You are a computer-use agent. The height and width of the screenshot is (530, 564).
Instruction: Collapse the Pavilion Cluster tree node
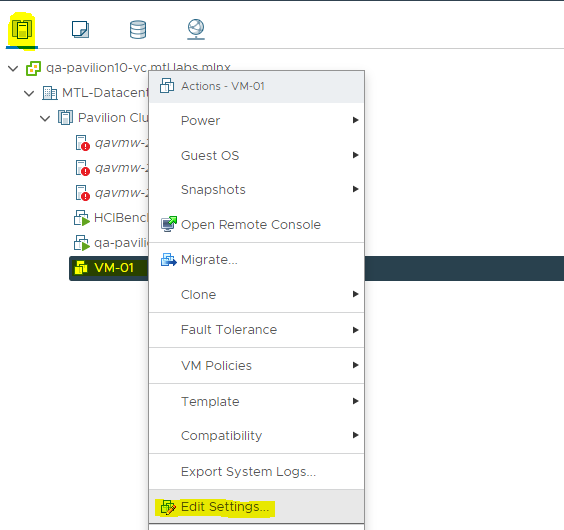point(45,118)
